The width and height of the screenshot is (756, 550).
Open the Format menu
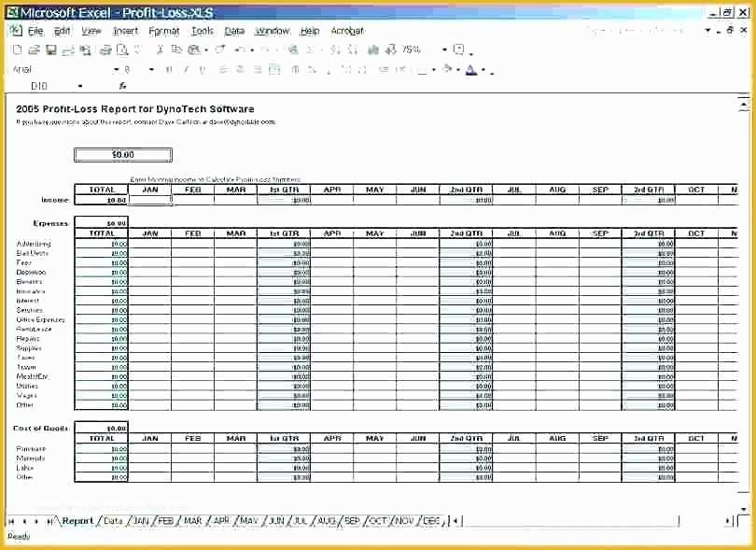click(164, 32)
